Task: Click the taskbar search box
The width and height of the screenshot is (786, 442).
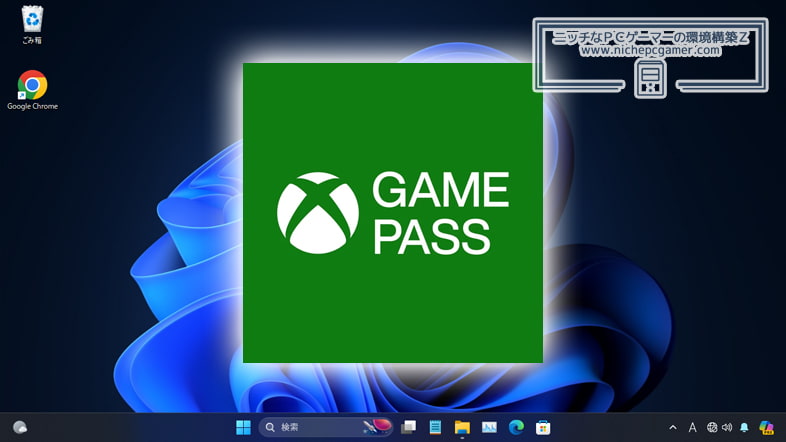Action: point(326,427)
